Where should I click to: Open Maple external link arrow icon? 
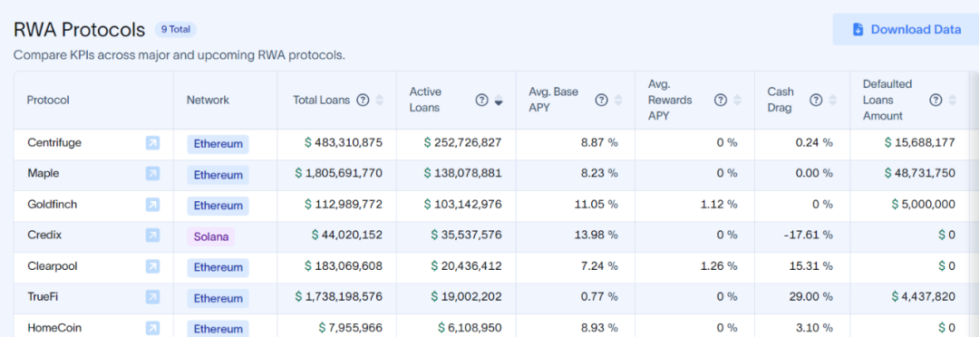click(x=152, y=174)
